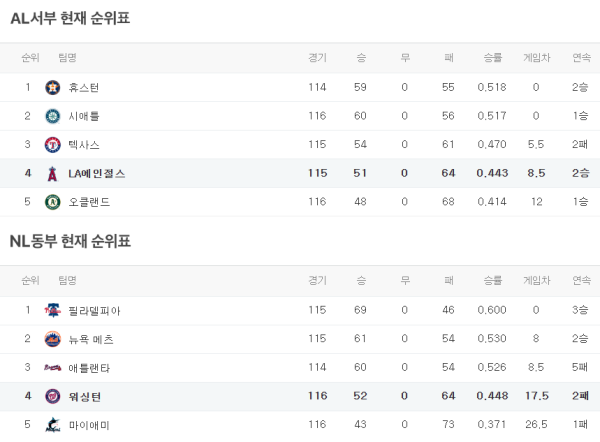Click the Philadelphia Phillies team logo

click(x=52, y=310)
